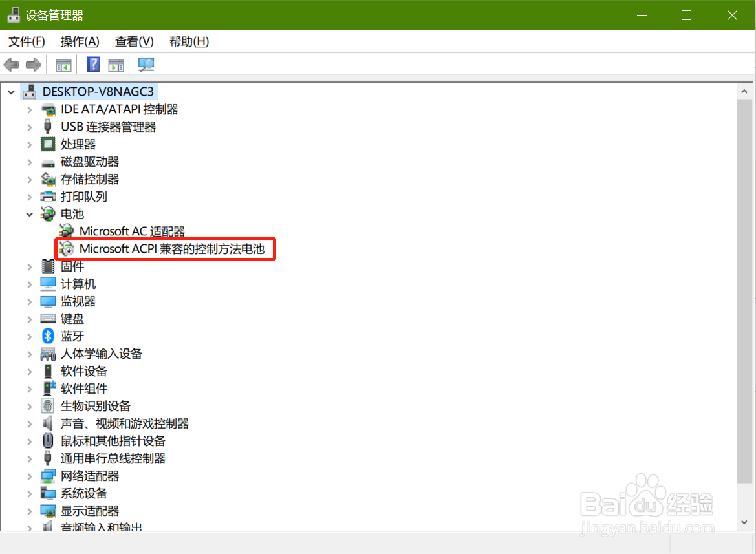Click the Back arrow toolbar icon
Viewport: 756px width, 554px height.
pos(11,65)
